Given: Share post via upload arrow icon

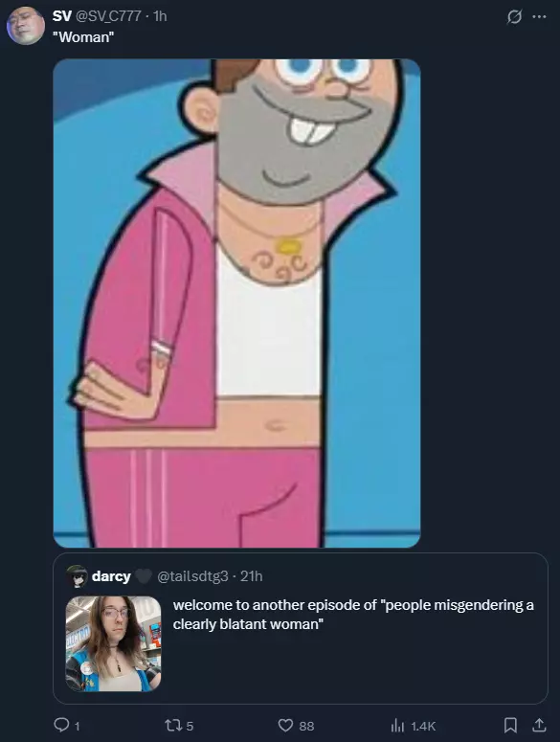Looking at the screenshot, I should point(539,725).
